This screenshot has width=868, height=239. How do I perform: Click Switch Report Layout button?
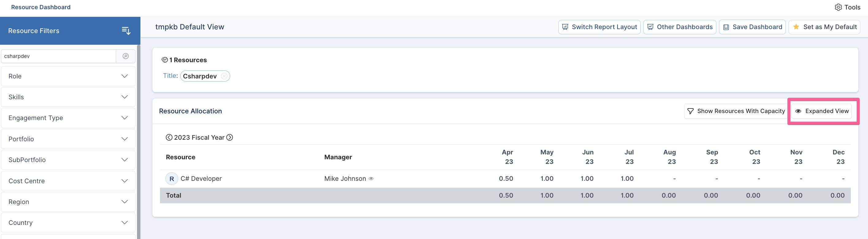coord(599,27)
